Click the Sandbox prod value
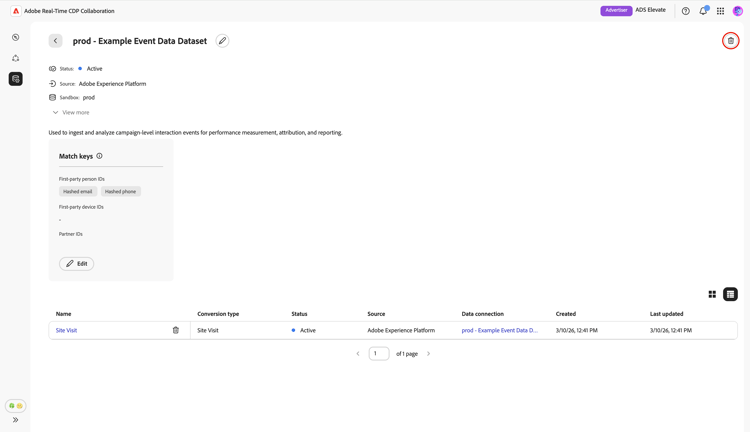Screen dimensions: 750x432 coord(89,98)
